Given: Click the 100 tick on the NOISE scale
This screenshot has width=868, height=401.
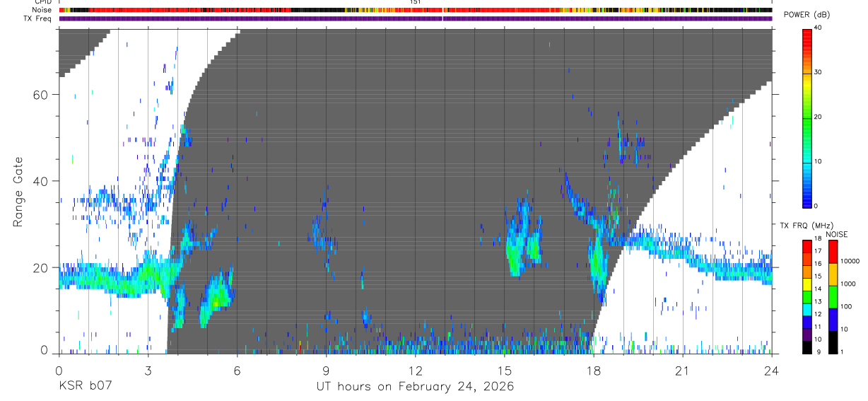Looking at the screenshot, I should 847,307.
